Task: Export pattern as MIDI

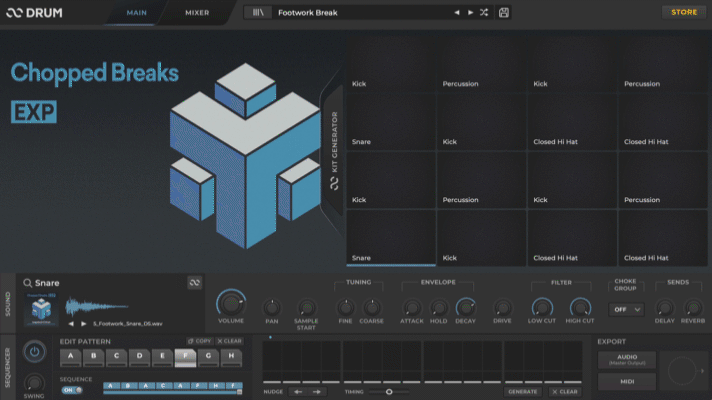Action: tap(627, 382)
